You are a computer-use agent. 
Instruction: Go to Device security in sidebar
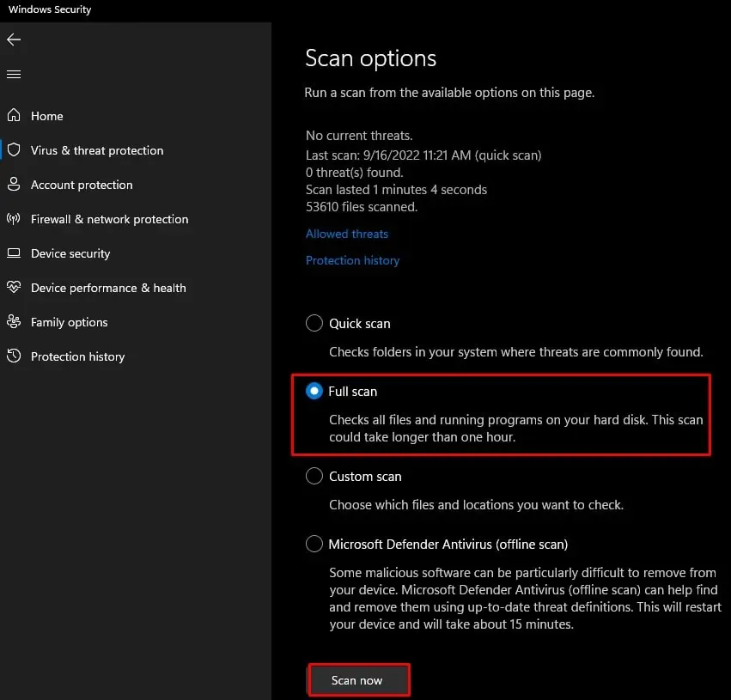[x=70, y=253]
